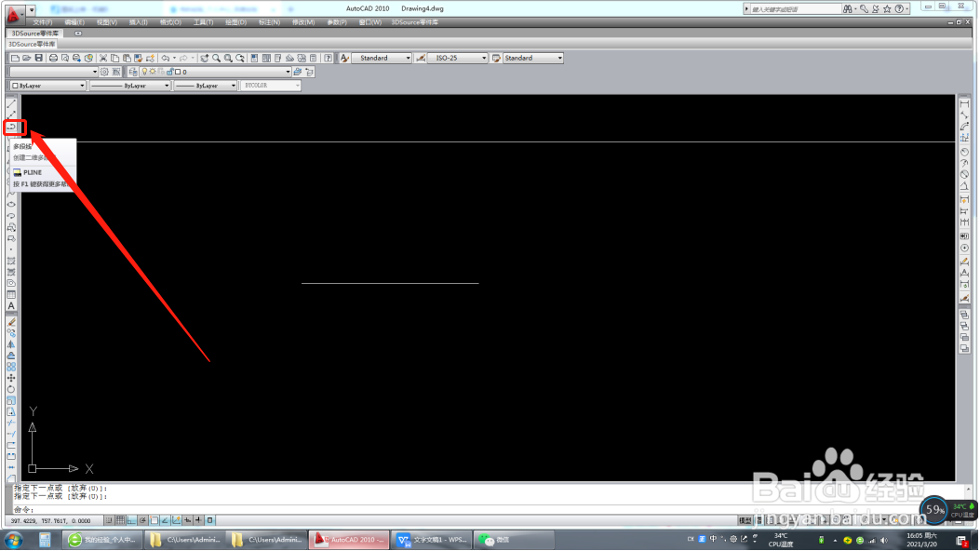Click the Cut scissors icon

click(x=103, y=58)
